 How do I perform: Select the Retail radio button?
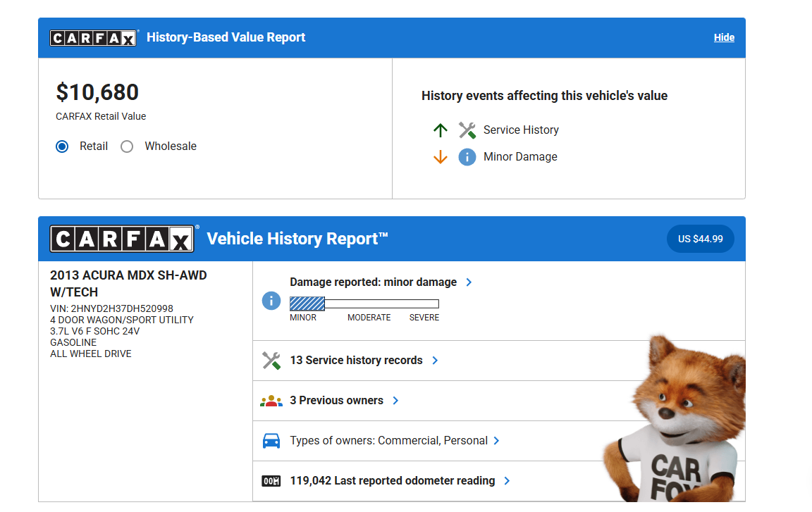coord(63,146)
